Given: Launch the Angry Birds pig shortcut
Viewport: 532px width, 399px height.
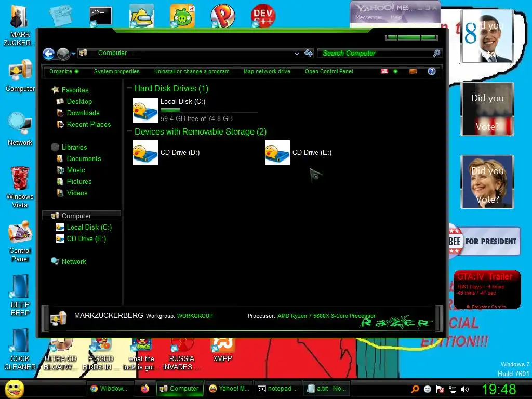Looking at the screenshot, I should [182, 16].
